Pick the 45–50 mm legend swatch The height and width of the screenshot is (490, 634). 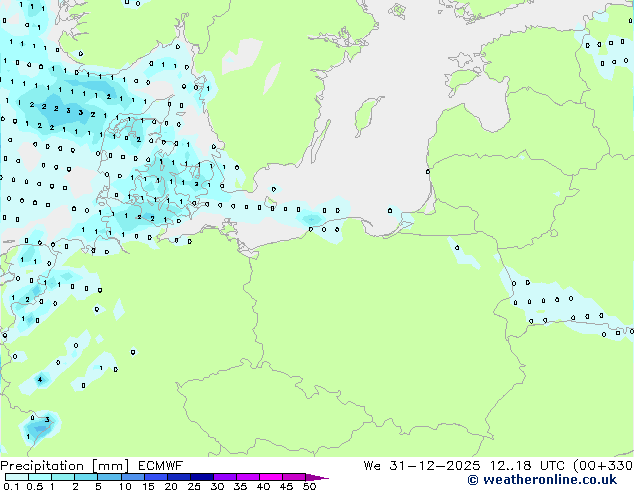(294, 477)
